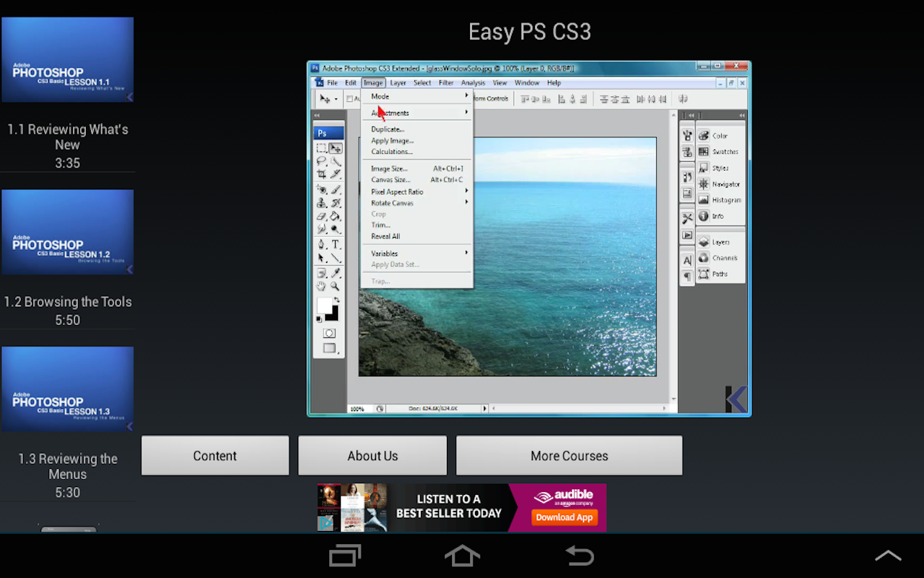Expand the bottom-right up chevron
924x578 pixels.
888,556
